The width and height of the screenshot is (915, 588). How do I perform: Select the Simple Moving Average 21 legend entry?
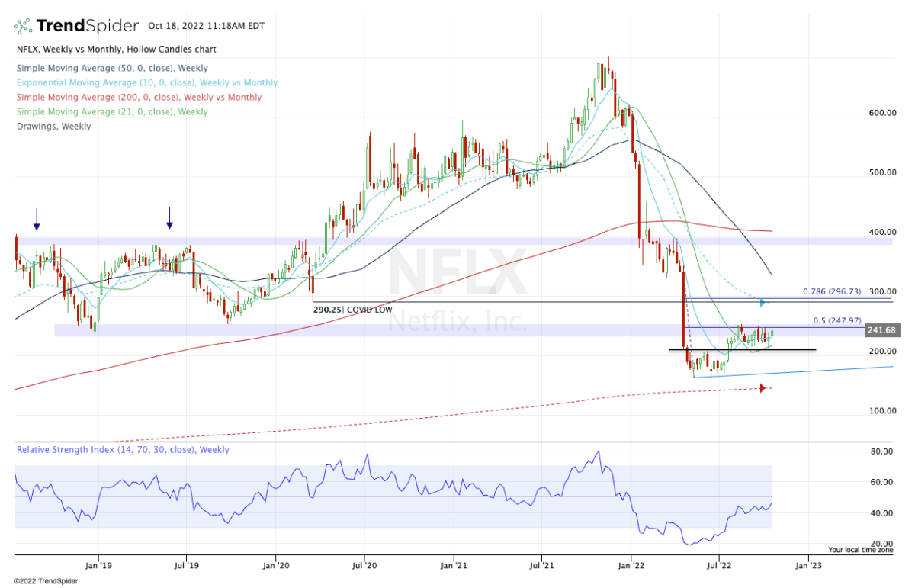click(x=111, y=112)
